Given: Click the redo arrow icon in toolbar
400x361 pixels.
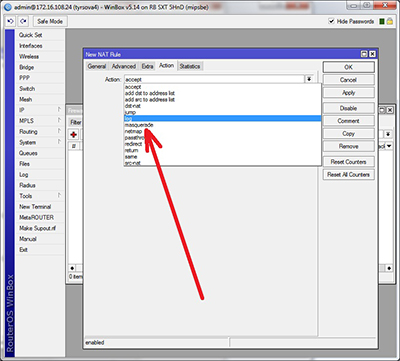Looking at the screenshot, I should [x=23, y=21].
